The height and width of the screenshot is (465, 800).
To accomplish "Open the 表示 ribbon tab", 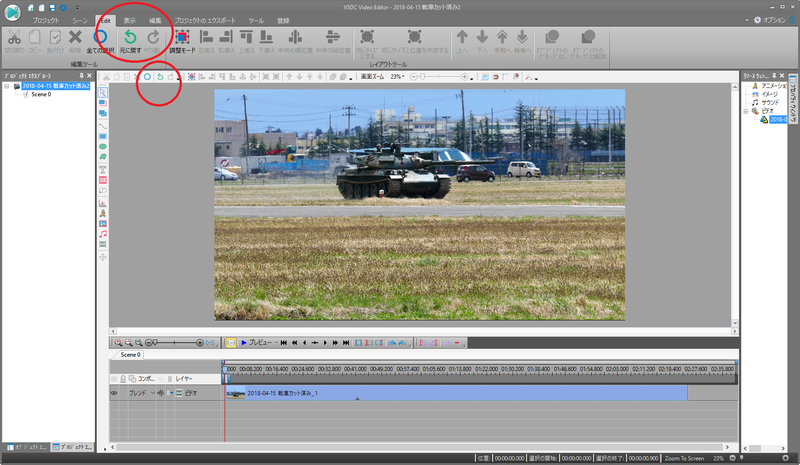I will click(x=130, y=20).
